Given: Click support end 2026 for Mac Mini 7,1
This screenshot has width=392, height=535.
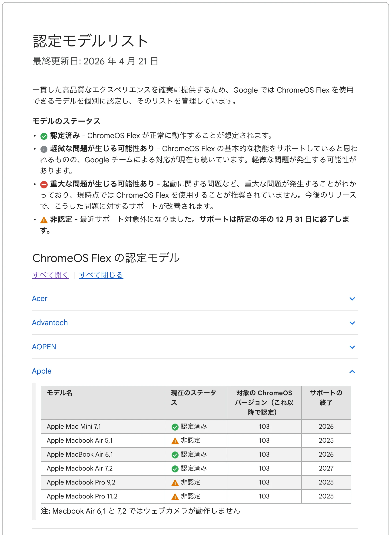Looking at the screenshot, I should pyautogui.click(x=326, y=427).
